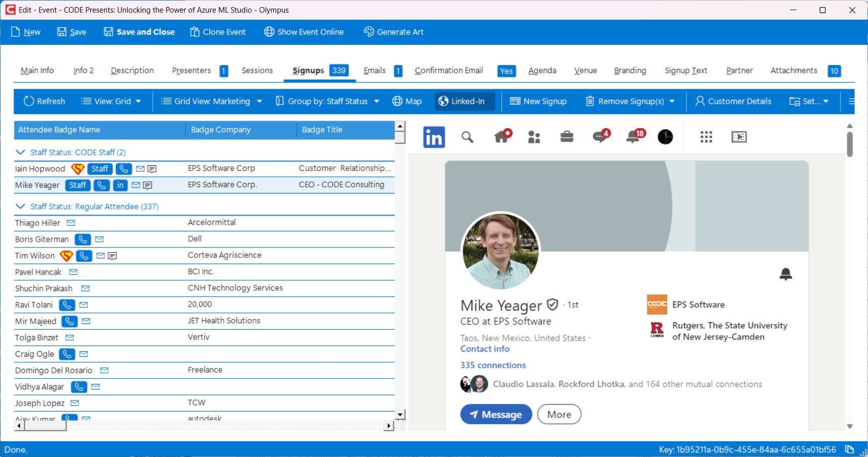Viewport: 868px width, 457px height.
Task: Open LinkedIn My Network people icon
Action: click(x=534, y=137)
